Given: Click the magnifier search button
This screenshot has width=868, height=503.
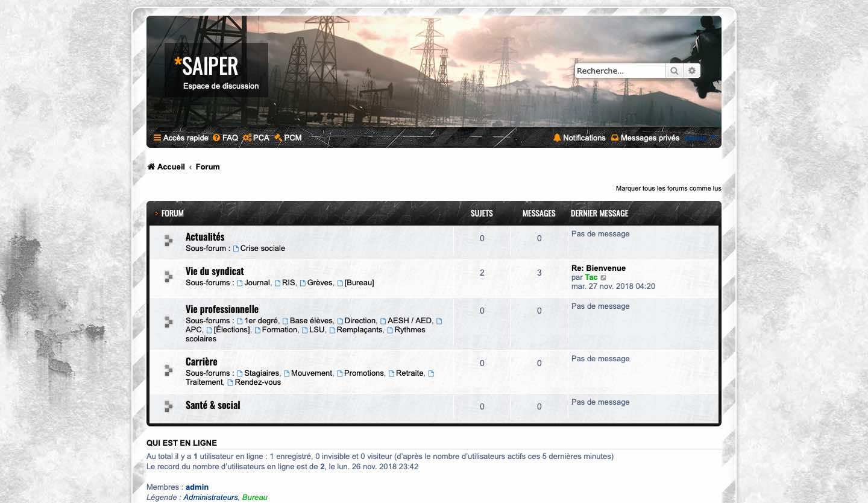Looking at the screenshot, I should click(x=674, y=71).
